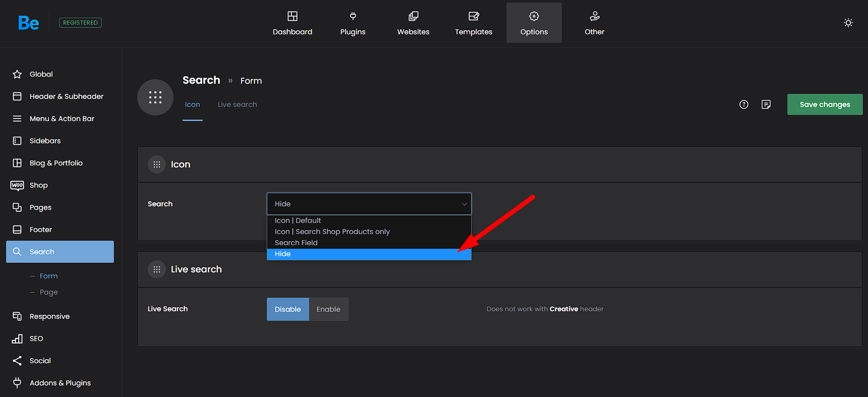Open Blog & Portfolio options
The image size is (868, 397).
click(x=56, y=163)
